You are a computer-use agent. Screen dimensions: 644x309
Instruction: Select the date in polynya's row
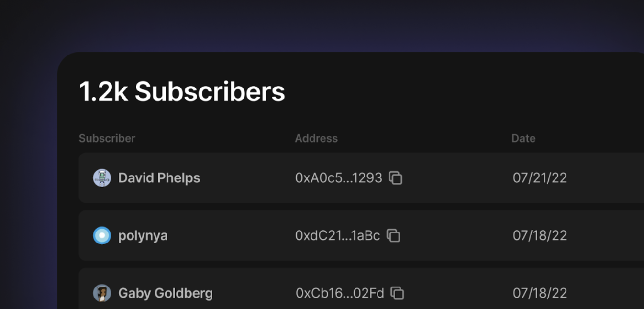pyautogui.click(x=540, y=236)
